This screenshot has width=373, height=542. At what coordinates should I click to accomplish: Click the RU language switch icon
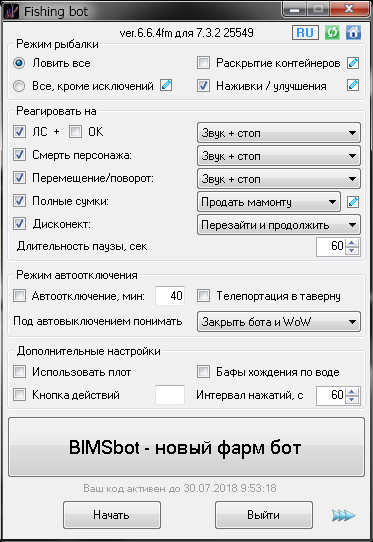(305, 33)
